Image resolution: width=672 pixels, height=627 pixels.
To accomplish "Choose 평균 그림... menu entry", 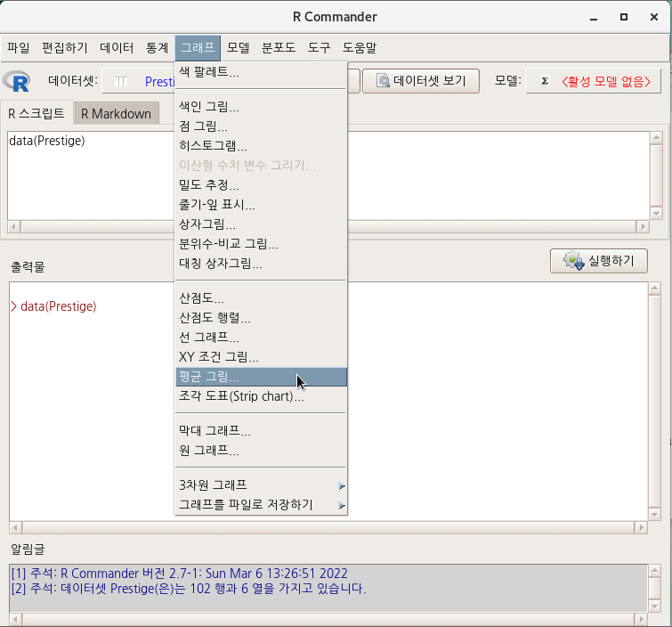I will [261, 377].
